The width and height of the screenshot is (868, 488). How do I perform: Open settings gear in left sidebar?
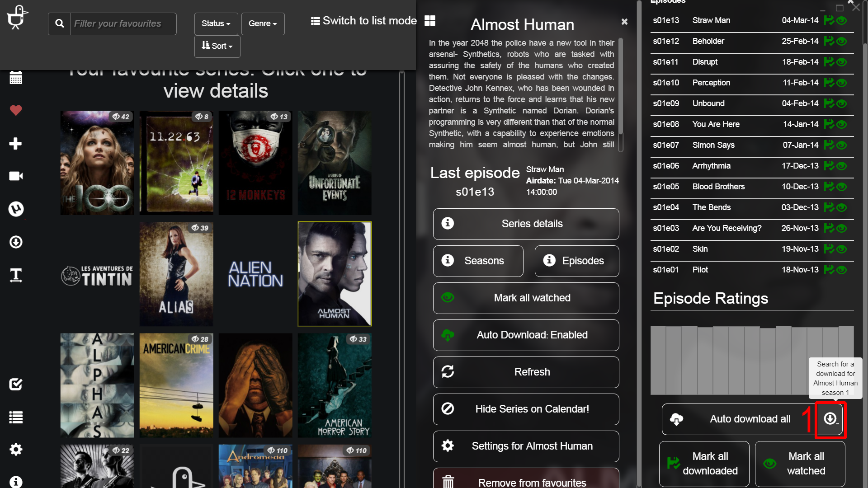16,450
